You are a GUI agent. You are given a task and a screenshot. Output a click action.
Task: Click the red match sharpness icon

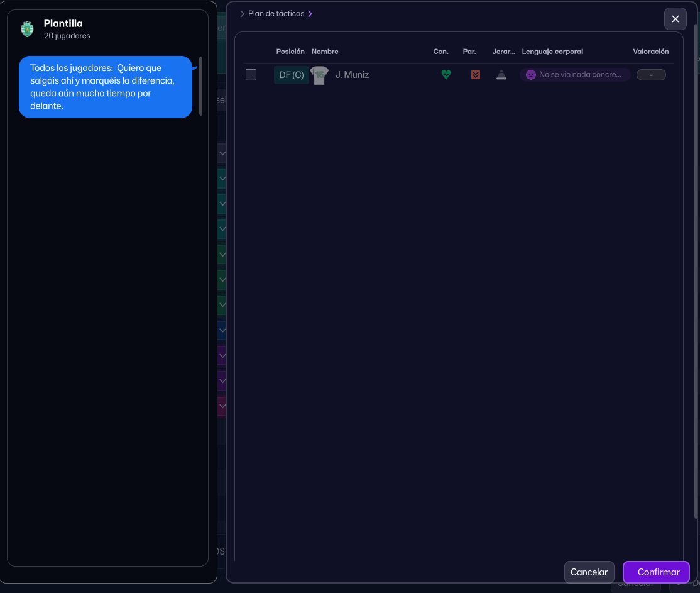pos(476,75)
